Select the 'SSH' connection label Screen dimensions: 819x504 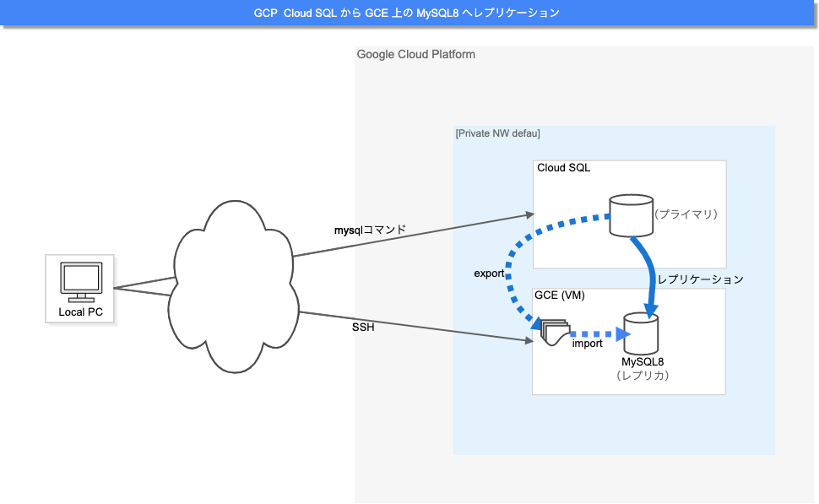[363, 328]
